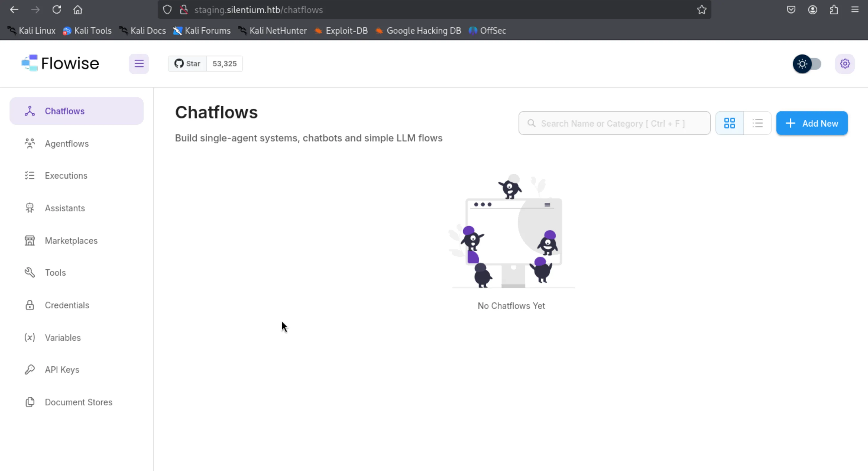Open Assistants in the sidebar
Image resolution: width=868 pixels, height=471 pixels.
tap(77, 208)
